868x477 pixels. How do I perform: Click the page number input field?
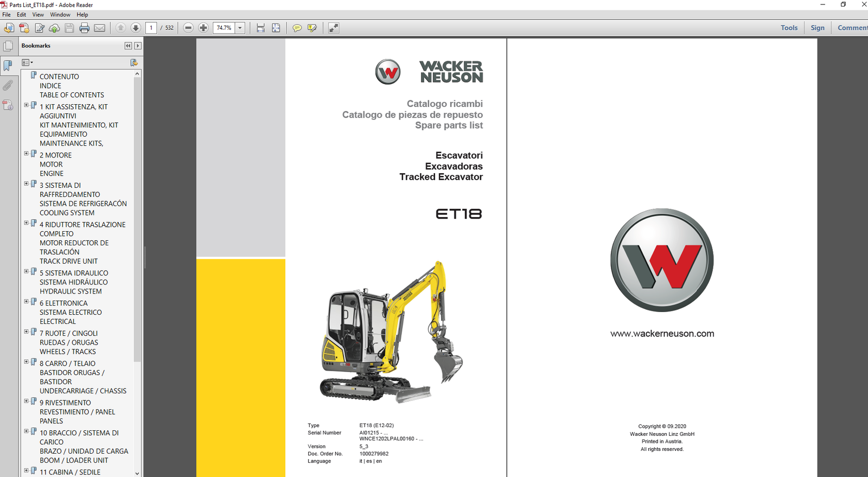pos(151,28)
